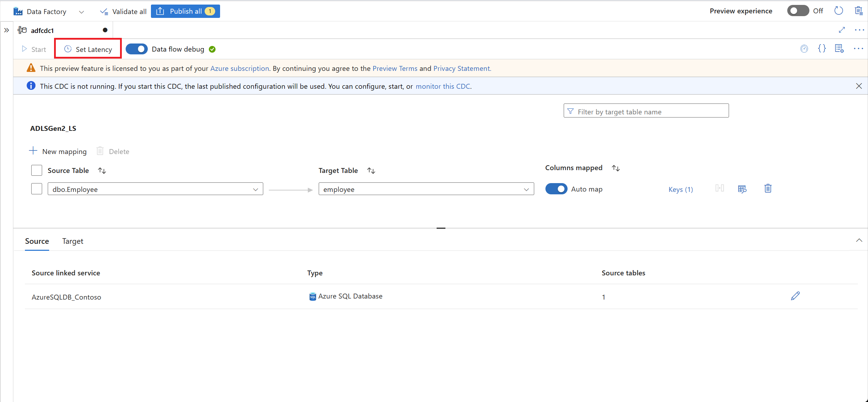Click the Filter by target table name field
Screen dimensions: 868x402
tap(646, 112)
